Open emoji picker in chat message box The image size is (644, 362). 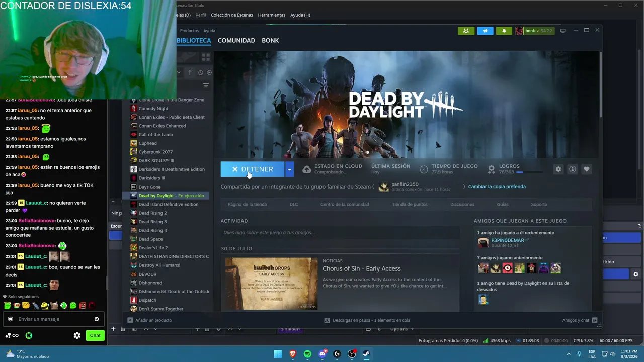point(97,319)
